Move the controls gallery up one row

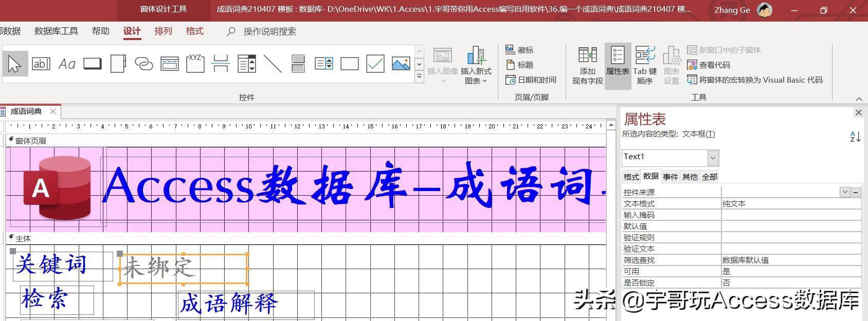pyautogui.click(x=419, y=51)
